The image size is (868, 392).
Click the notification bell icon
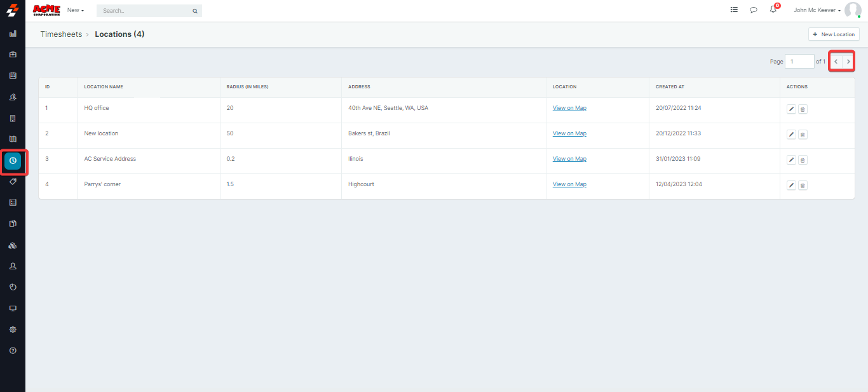click(x=773, y=10)
